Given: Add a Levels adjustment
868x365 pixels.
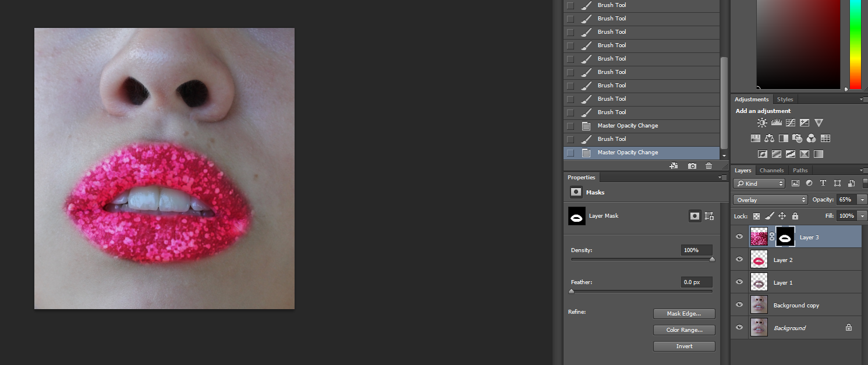Looking at the screenshot, I should (776, 122).
